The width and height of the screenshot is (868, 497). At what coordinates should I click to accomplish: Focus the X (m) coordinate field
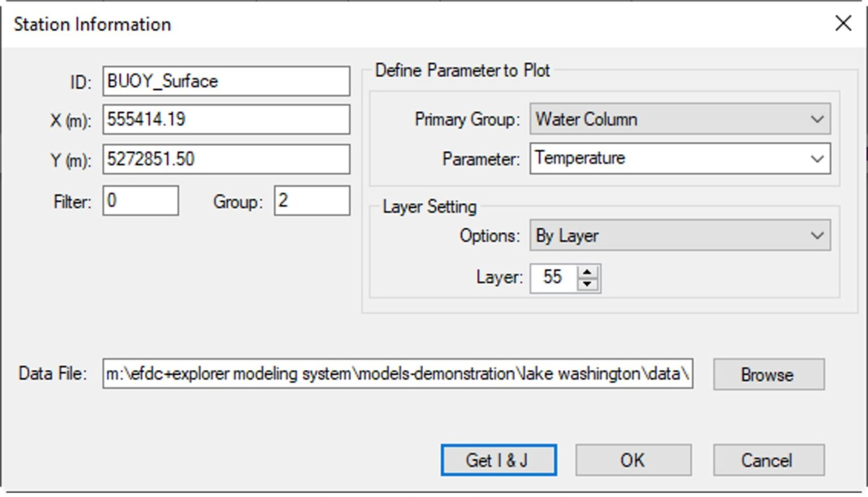tap(226, 120)
